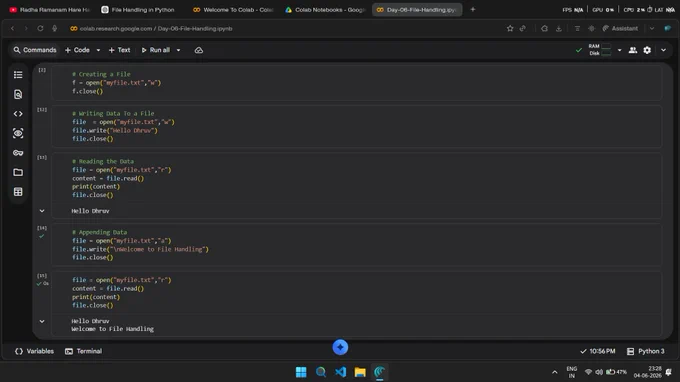The width and height of the screenshot is (680, 382).
Task: Open taskbar Search icon
Action: (x=321, y=372)
